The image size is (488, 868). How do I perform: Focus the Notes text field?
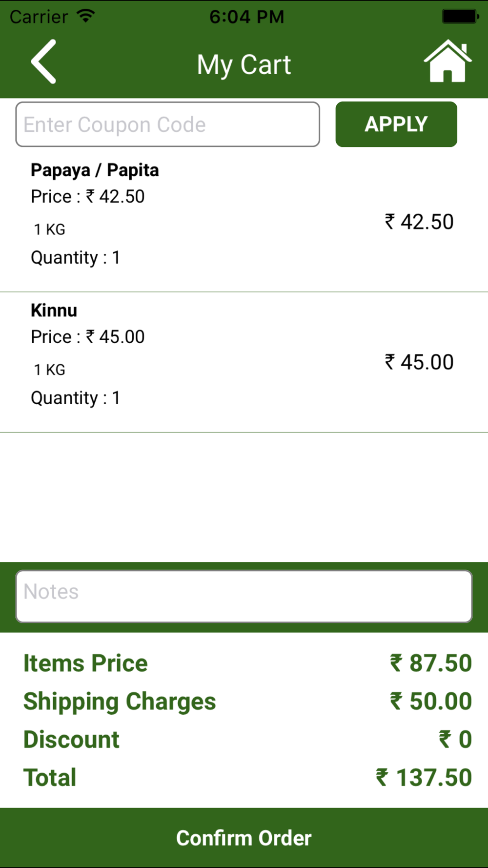click(x=244, y=597)
